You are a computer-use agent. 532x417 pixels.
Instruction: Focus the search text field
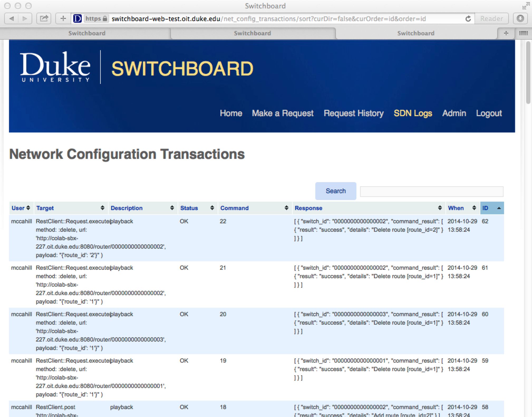pyautogui.click(x=432, y=191)
